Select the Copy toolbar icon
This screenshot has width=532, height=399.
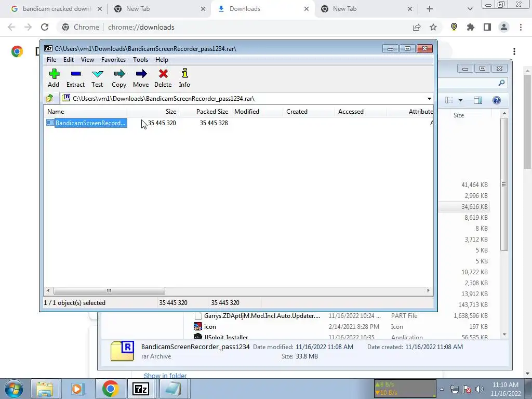tap(119, 78)
